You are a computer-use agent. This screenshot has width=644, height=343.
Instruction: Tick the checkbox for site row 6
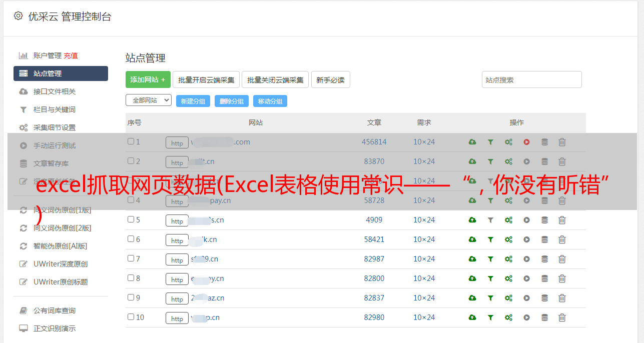click(x=131, y=239)
